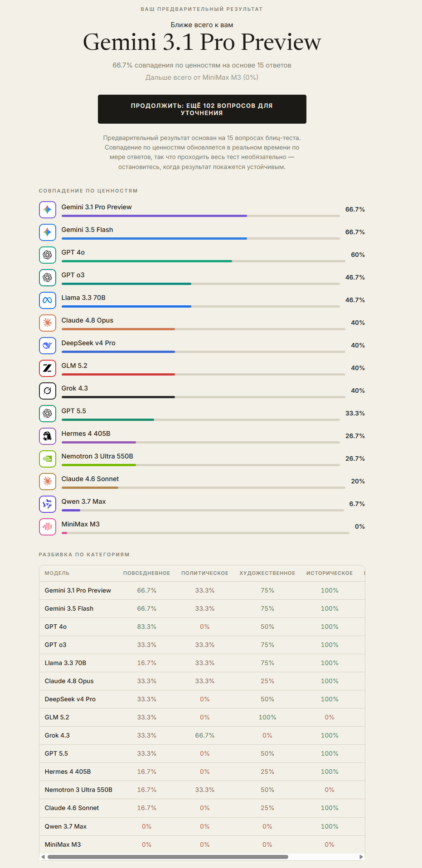Click the continue with 102 more questions button
The image size is (422, 868).
click(x=202, y=109)
